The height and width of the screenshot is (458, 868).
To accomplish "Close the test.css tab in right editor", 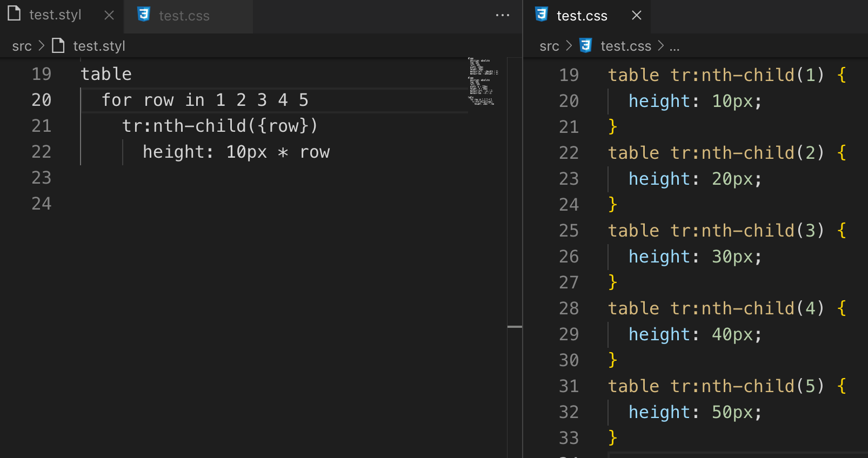I will (637, 15).
